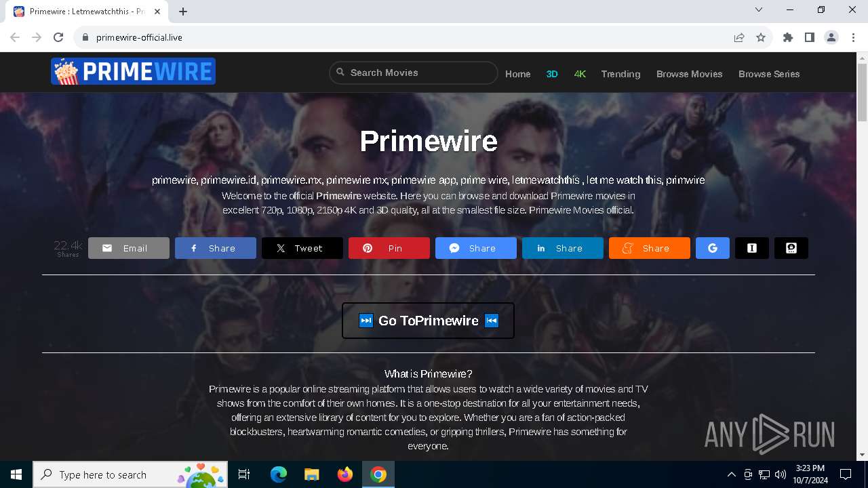Launch Firefox from taskbar

click(344, 474)
